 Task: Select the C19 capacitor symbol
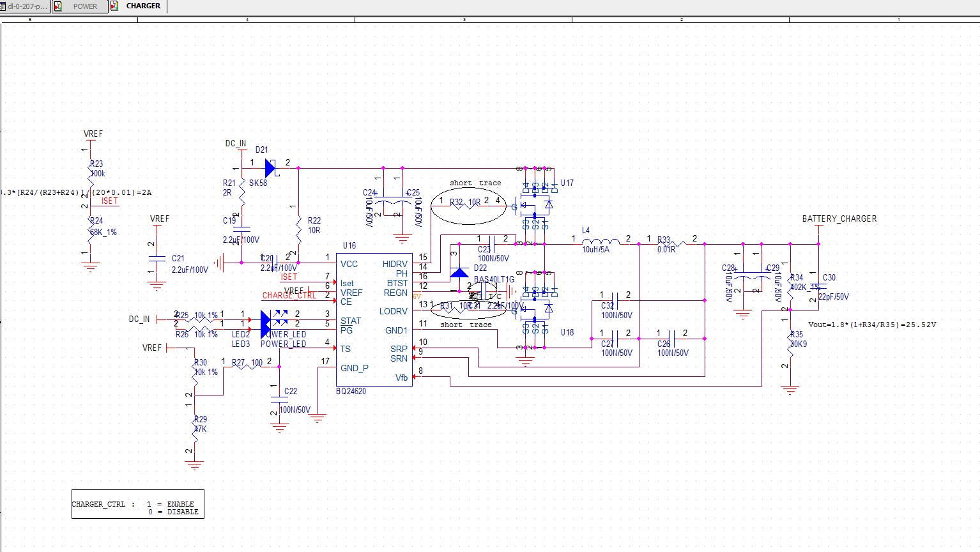241,229
